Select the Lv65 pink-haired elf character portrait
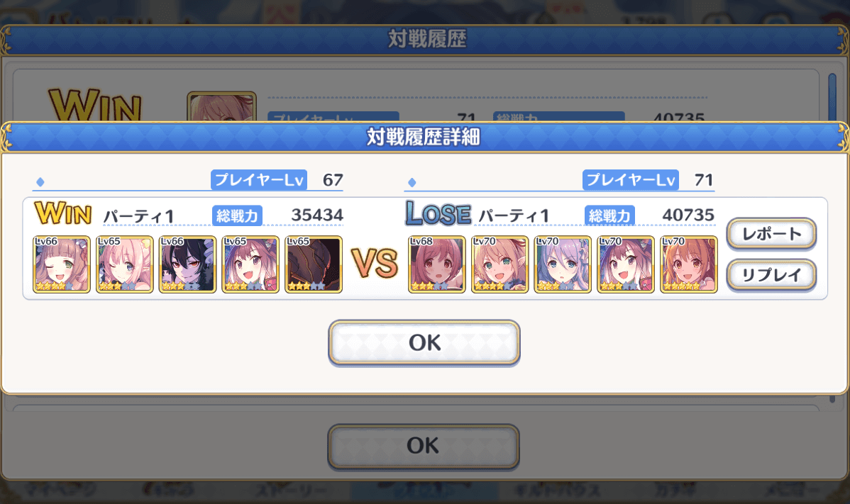 [124, 264]
